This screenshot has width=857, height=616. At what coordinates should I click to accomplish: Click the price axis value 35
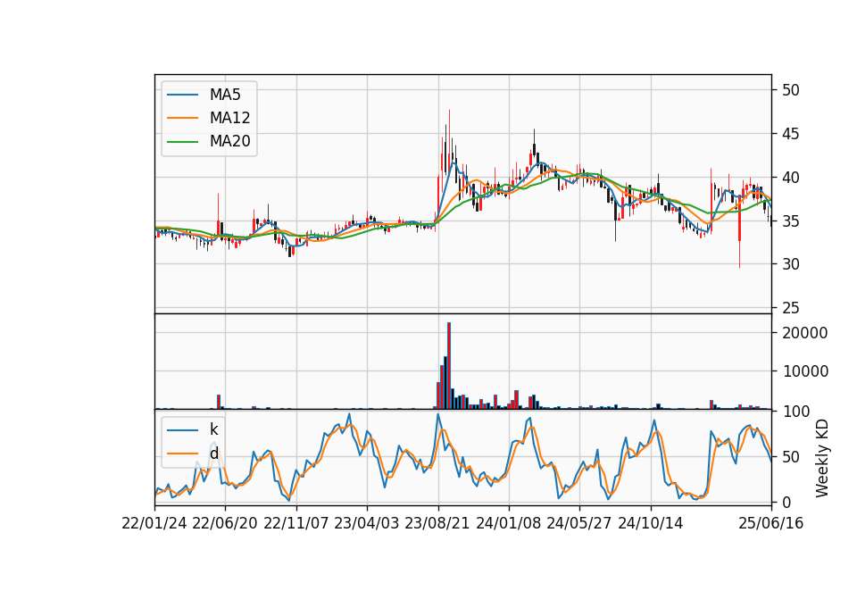coord(790,222)
